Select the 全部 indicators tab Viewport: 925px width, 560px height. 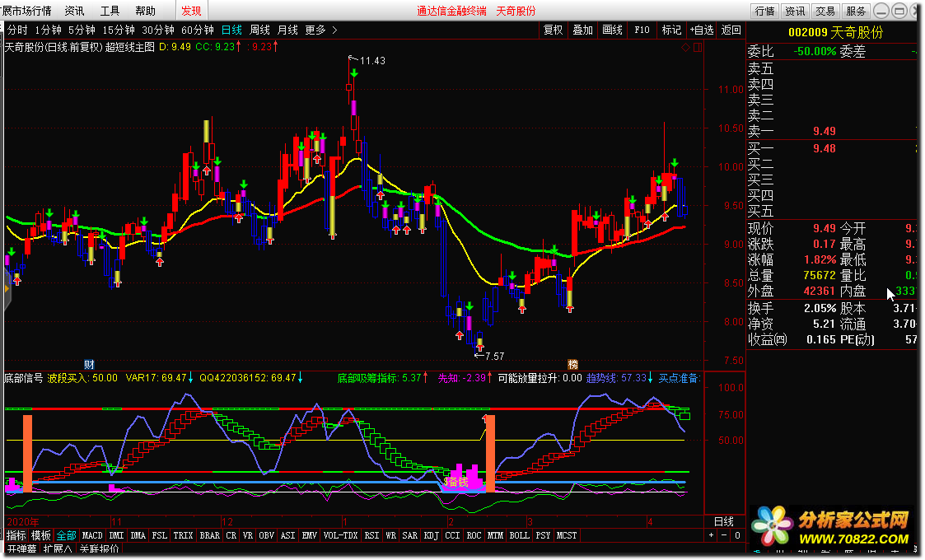(66, 535)
